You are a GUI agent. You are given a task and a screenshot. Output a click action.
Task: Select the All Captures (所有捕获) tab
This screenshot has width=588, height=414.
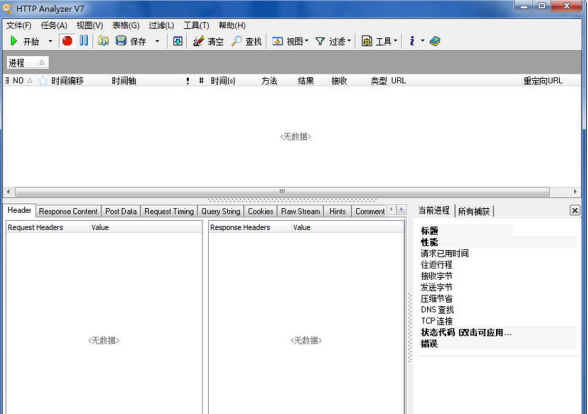[474, 212]
